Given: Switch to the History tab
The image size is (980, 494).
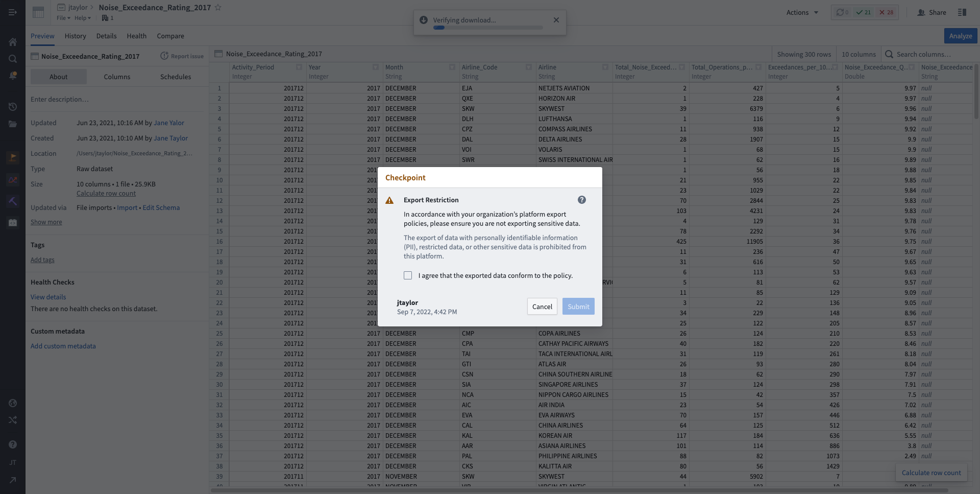Looking at the screenshot, I should (76, 36).
